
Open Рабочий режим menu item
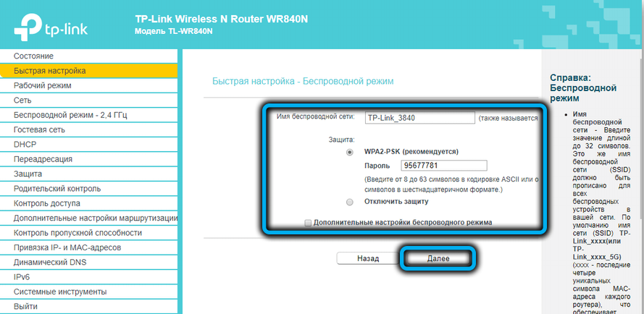pos(42,85)
